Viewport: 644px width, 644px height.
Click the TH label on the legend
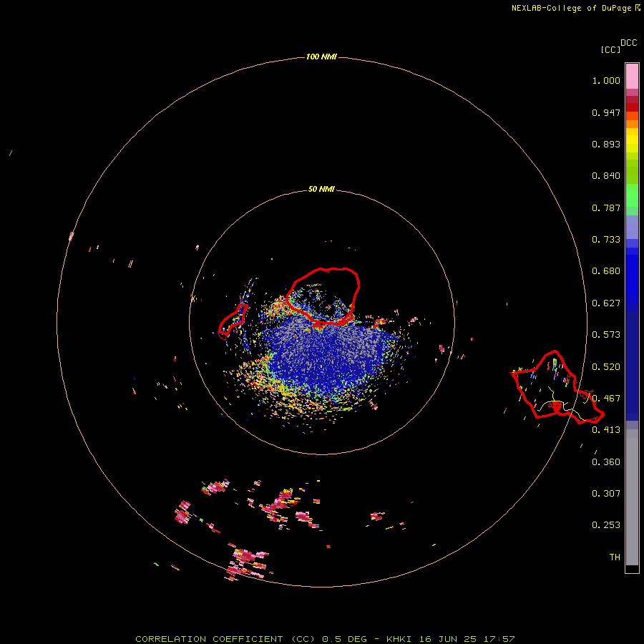[615, 557]
